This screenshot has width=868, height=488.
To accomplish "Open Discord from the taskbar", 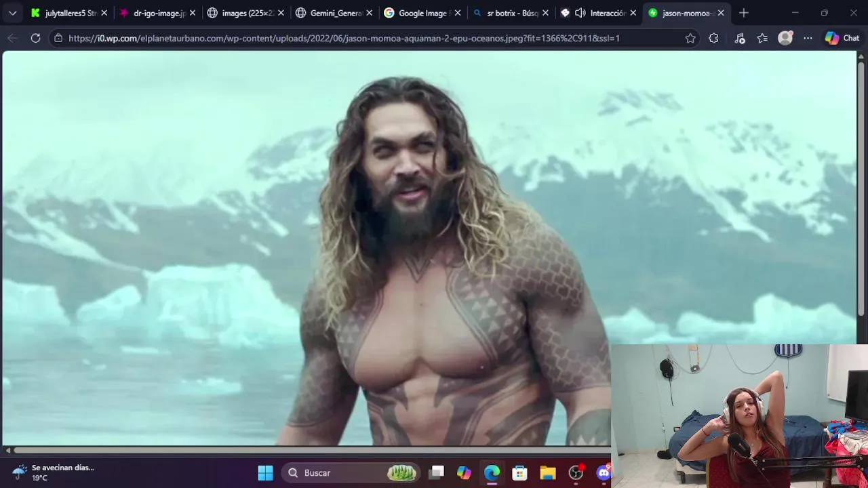I will (x=603, y=472).
